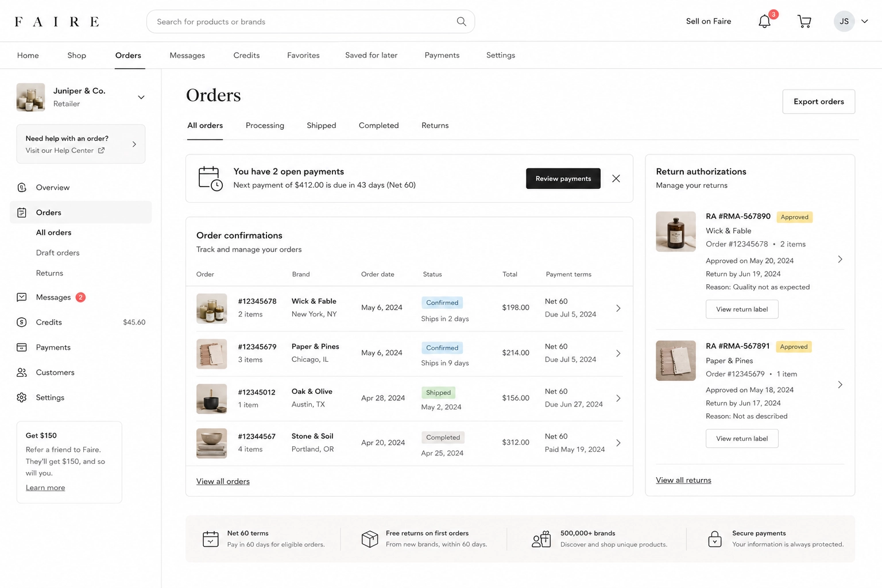882x588 pixels.
Task: View return label for RMA-567891
Action: point(742,439)
